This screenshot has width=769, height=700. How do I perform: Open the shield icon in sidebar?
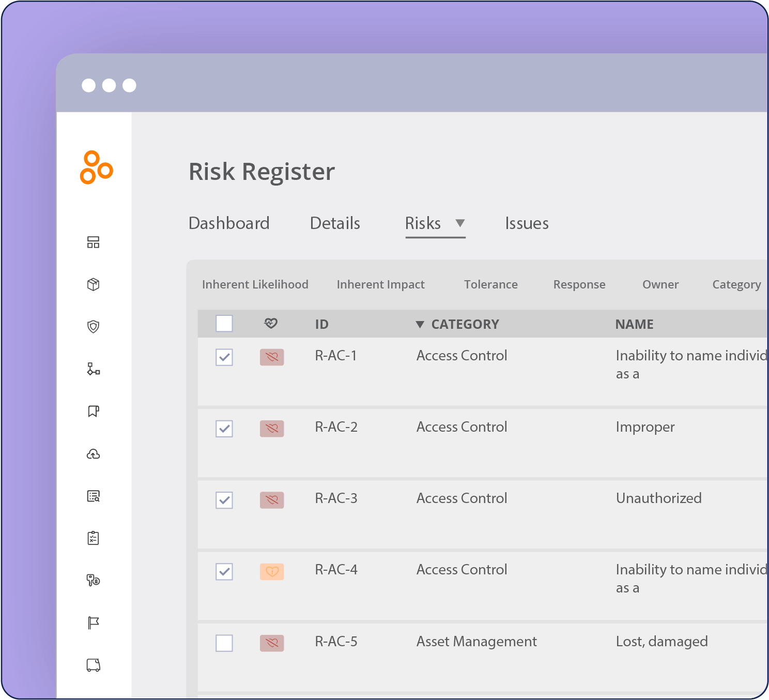pos(93,327)
